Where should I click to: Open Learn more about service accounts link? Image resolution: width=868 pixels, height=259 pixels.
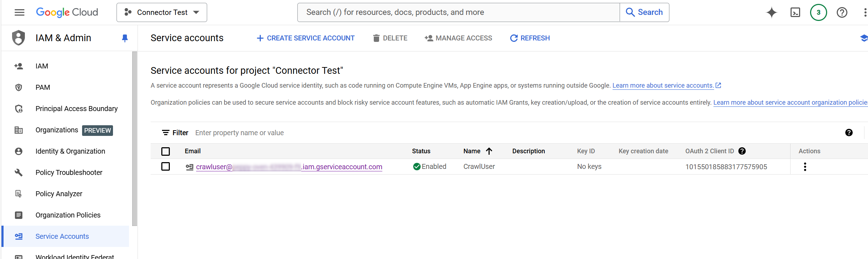[667, 86]
